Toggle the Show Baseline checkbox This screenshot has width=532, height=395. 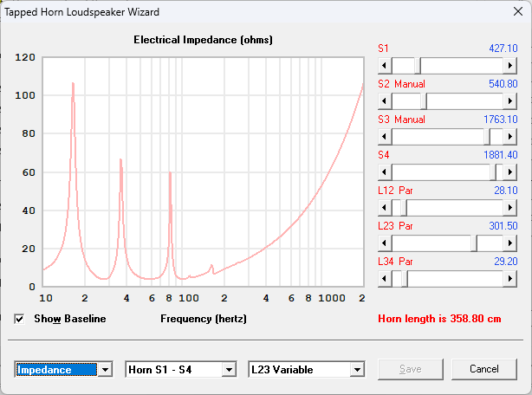[19, 319]
